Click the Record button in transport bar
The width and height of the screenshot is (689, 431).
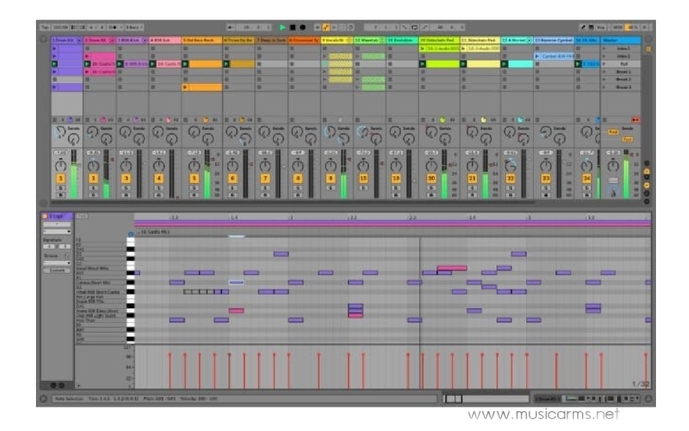click(x=302, y=27)
